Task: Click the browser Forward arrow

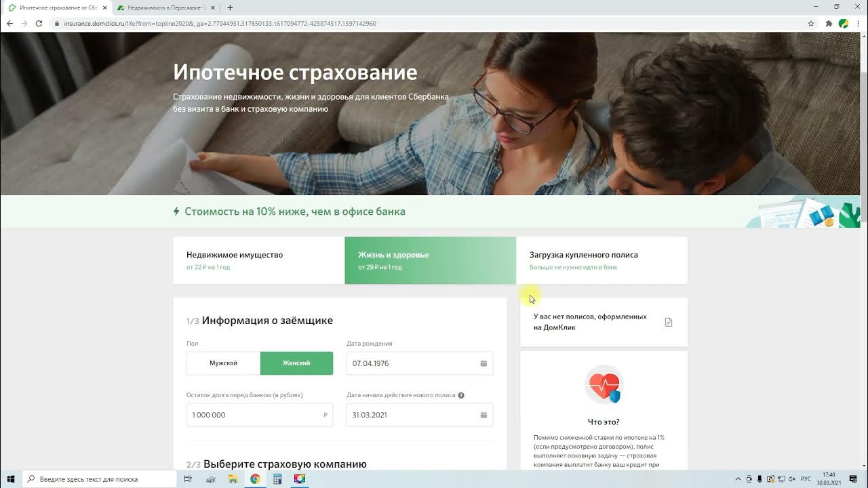Action: tap(24, 23)
